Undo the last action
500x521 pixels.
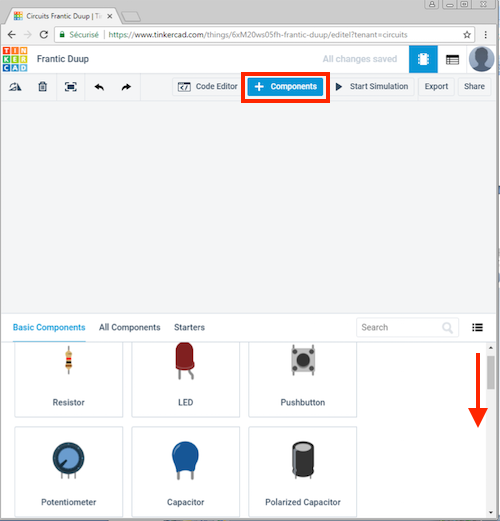point(99,87)
